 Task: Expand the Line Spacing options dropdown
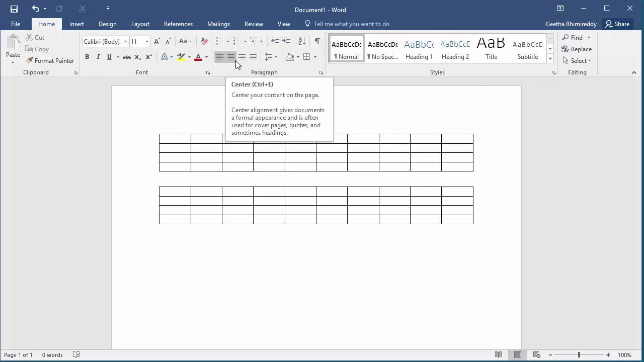[x=276, y=57]
